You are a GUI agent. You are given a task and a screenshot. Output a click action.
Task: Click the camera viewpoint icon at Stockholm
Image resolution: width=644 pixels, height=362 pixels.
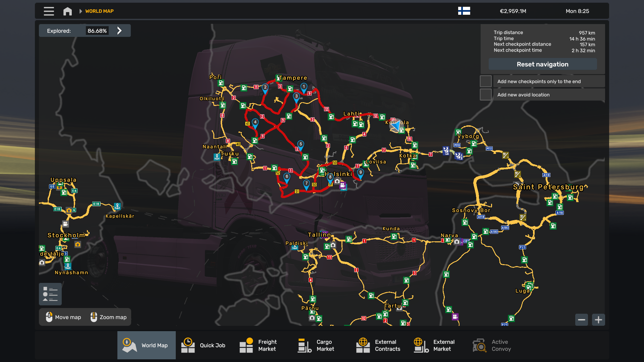(77, 244)
